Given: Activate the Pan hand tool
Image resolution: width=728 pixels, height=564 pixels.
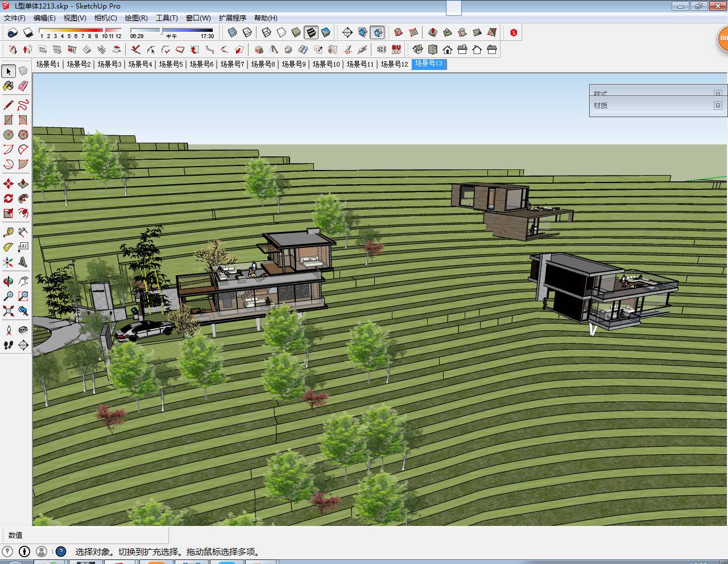Looking at the screenshot, I should (x=23, y=281).
